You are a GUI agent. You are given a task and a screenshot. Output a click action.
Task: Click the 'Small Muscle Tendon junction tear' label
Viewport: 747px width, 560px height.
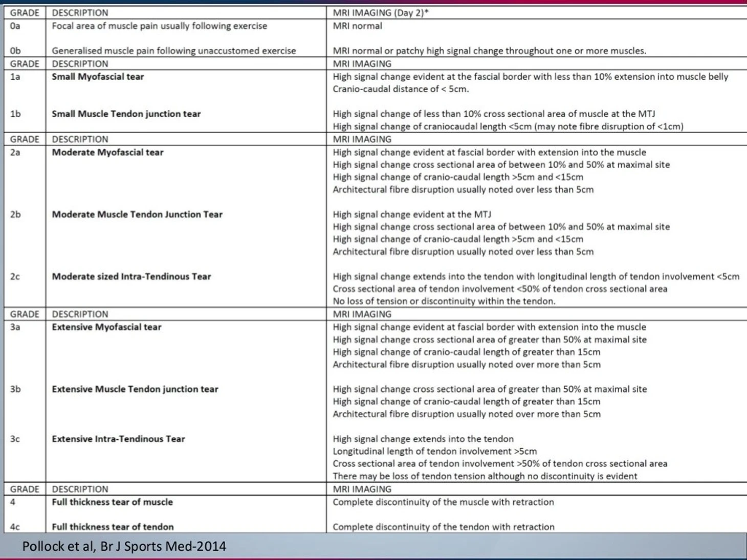click(x=126, y=114)
